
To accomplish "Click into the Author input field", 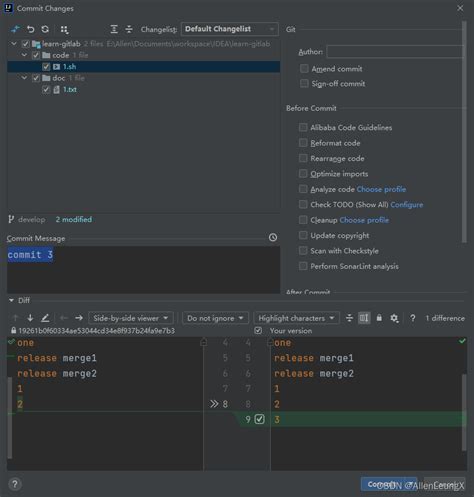I will (x=395, y=52).
